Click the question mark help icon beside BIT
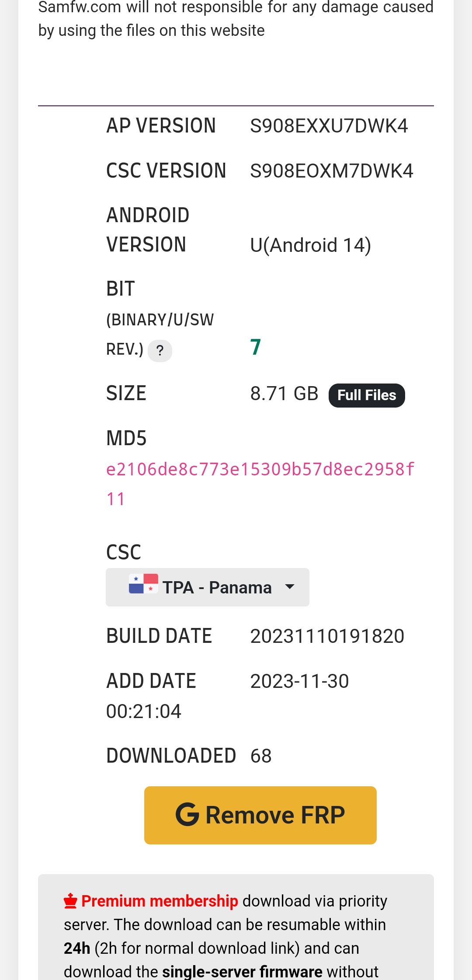 point(160,350)
